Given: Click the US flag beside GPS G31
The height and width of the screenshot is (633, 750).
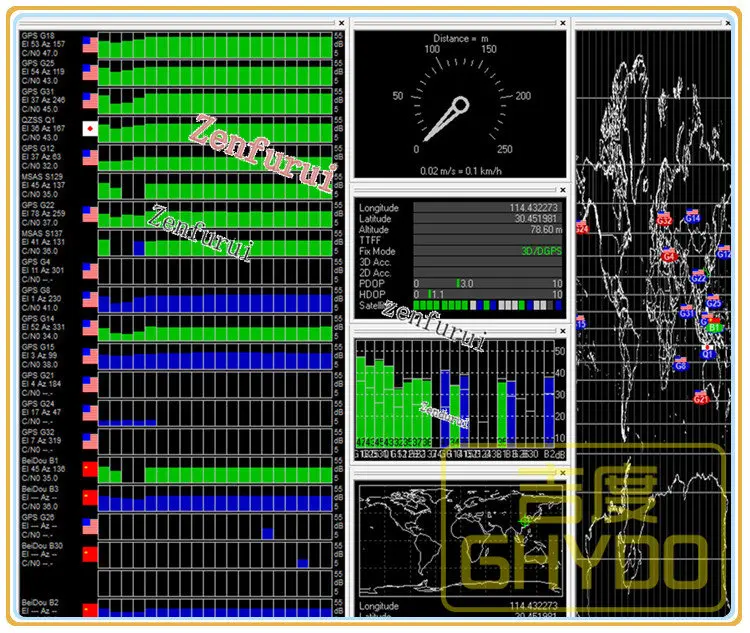Looking at the screenshot, I should 90,100.
